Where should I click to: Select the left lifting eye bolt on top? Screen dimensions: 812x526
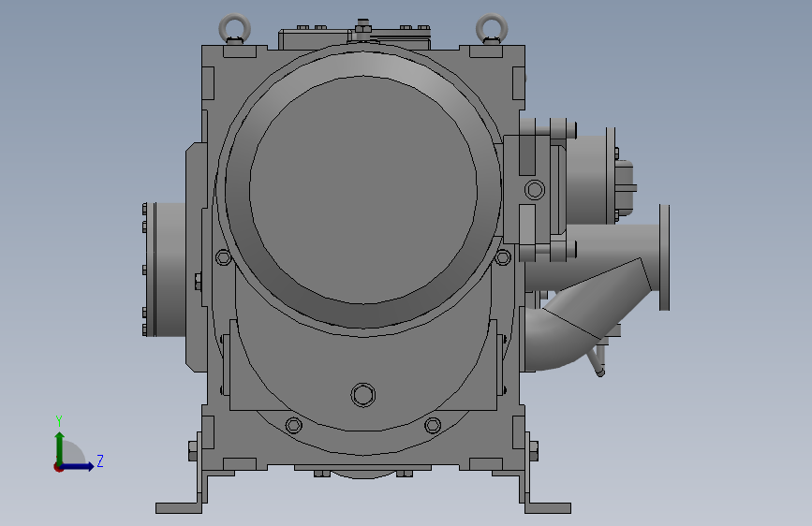point(234,29)
